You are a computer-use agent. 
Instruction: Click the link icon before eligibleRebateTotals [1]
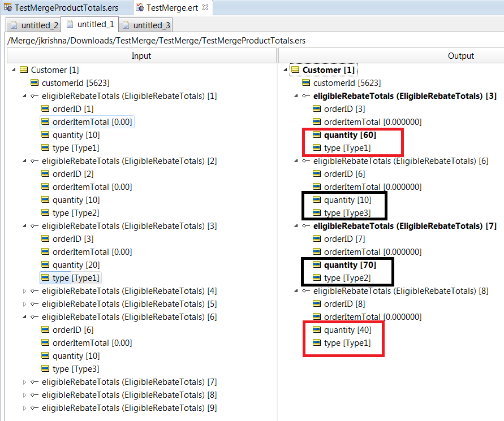(33, 96)
